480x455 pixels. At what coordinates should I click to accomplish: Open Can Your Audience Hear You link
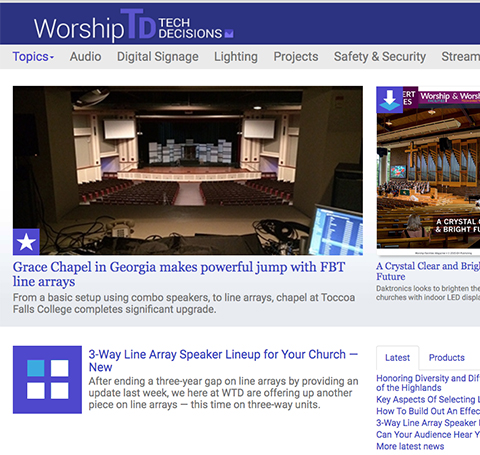tap(428, 434)
